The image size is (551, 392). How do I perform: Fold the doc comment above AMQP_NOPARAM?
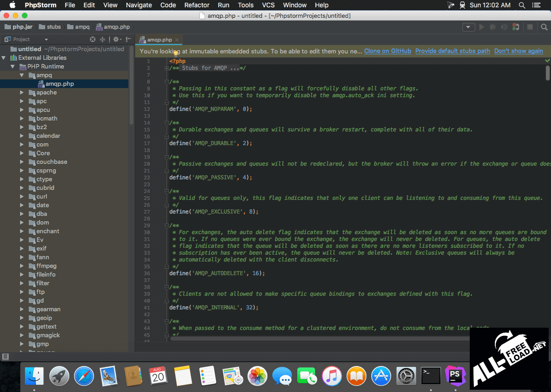point(167,82)
